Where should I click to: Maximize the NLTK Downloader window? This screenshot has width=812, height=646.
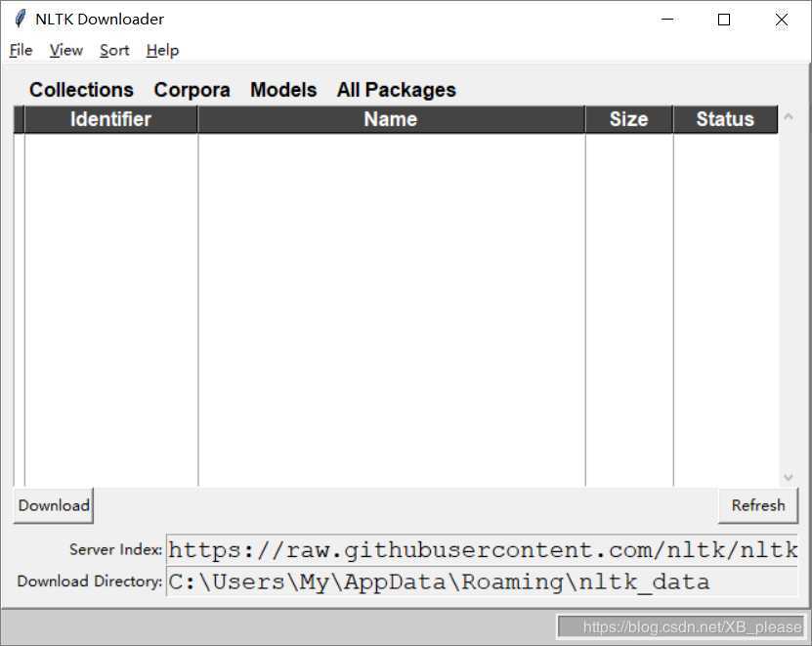pos(724,20)
